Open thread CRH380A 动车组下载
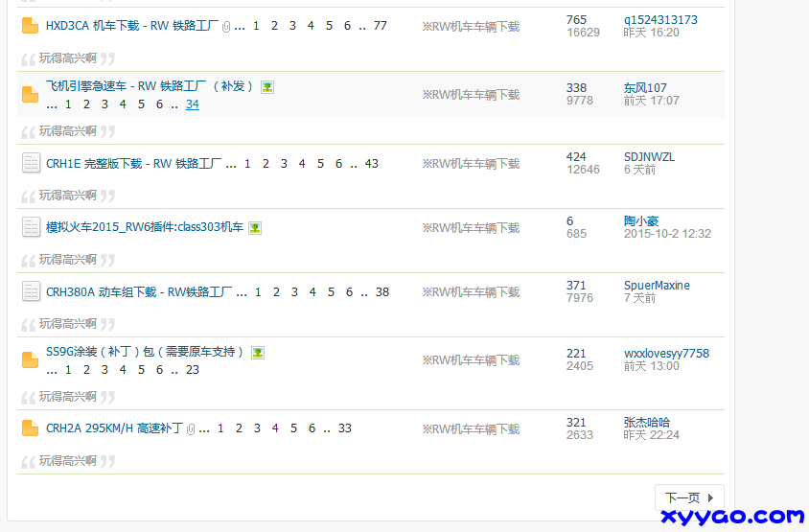This screenshot has width=809, height=532. coord(139,292)
